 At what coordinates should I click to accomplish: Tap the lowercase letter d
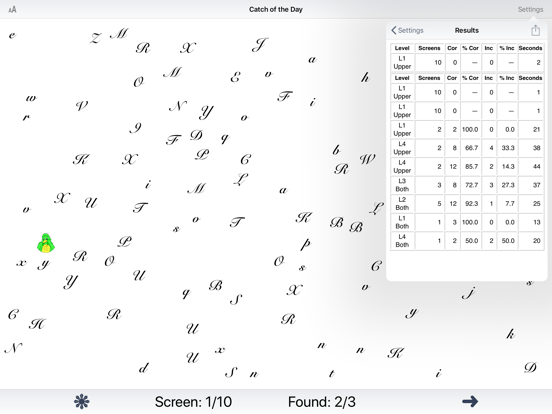click(x=143, y=368)
